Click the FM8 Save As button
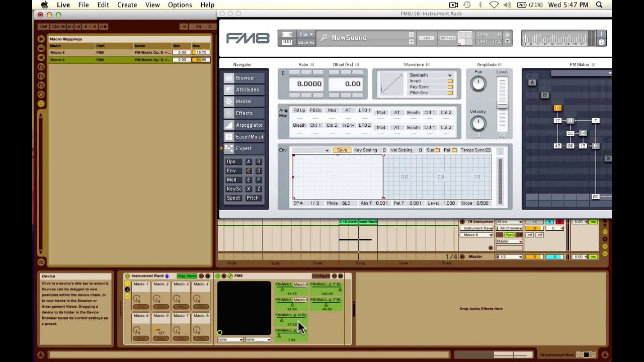Viewport: 644px width, 362px height. point(306,42)
